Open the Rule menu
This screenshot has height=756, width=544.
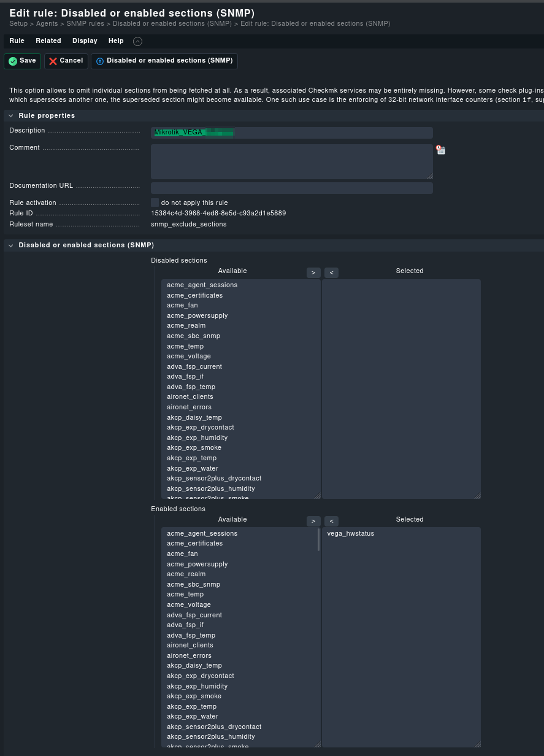[x=17, y=41]
